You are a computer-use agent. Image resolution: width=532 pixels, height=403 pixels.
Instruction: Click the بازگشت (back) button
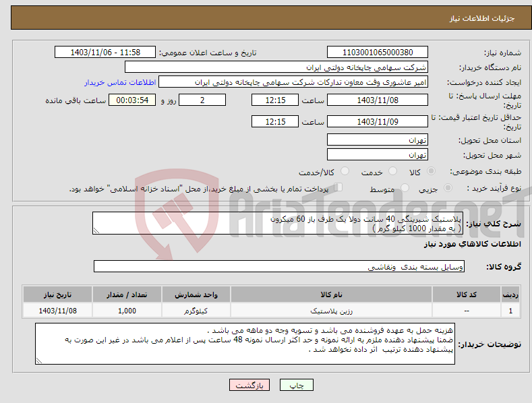click(x=249, y=385)
